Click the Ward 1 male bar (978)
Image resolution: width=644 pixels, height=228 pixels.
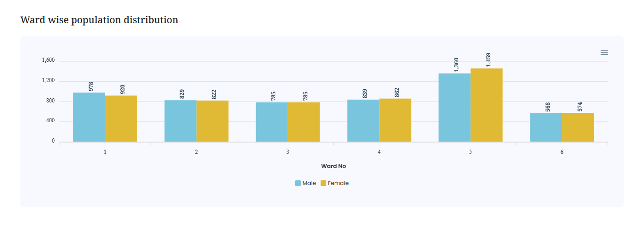pos(89,117)
